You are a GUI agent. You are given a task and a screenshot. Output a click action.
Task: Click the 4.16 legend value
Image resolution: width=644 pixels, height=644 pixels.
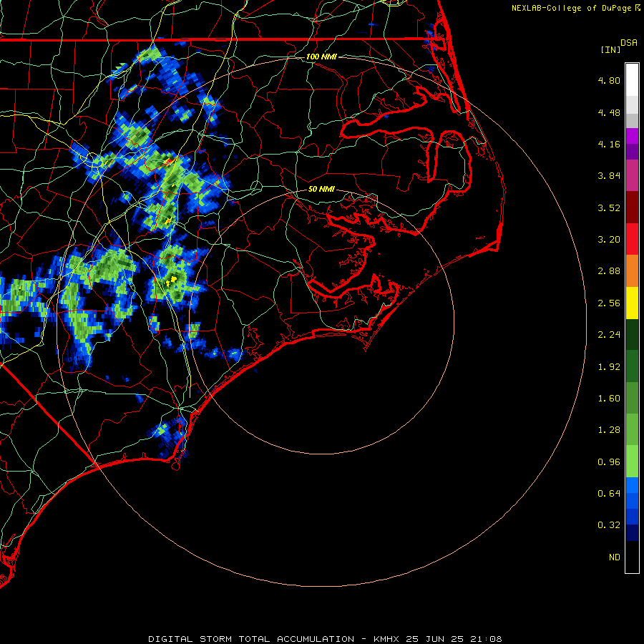pyautogui.click(x=609, y=144)
